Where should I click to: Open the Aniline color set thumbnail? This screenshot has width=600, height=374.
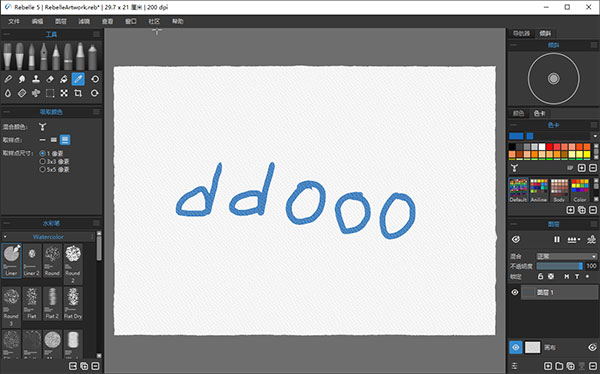point(538,190)
